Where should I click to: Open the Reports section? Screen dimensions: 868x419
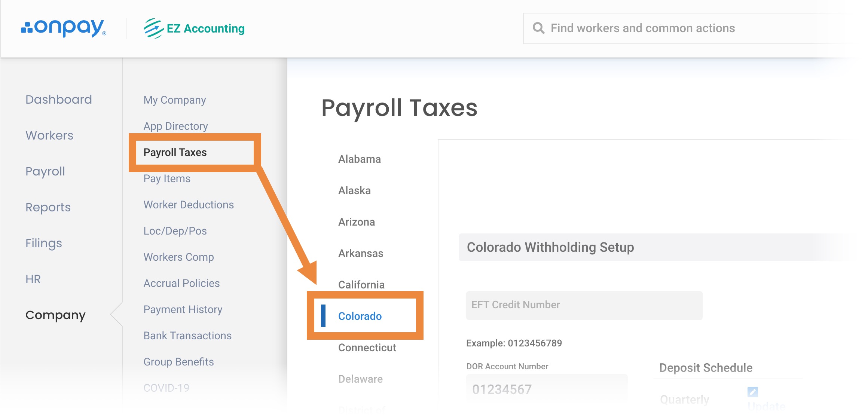point(48,207)
